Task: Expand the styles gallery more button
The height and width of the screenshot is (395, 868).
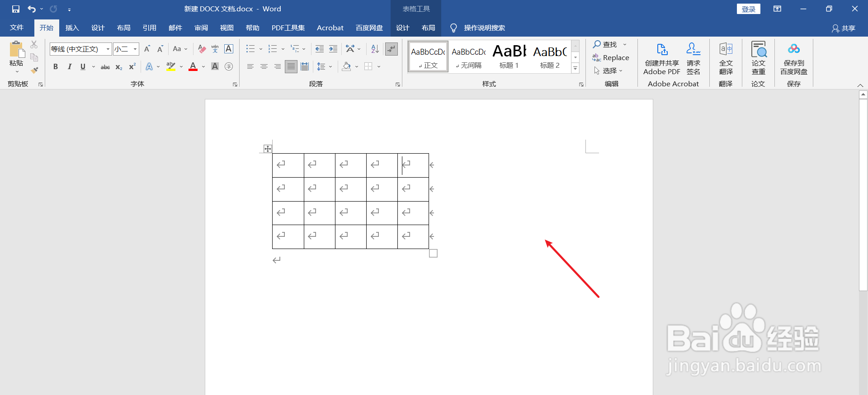Action: [x=576, y=68]
